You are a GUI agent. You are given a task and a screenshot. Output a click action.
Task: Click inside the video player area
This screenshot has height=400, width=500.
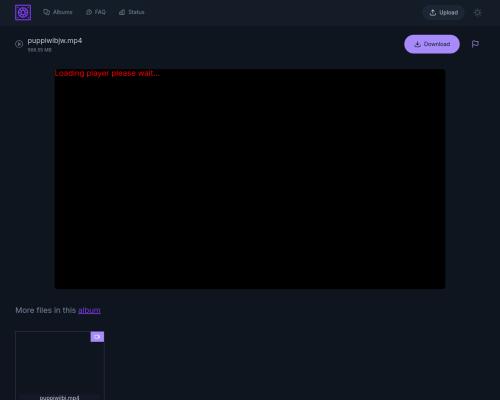(250, 179)
